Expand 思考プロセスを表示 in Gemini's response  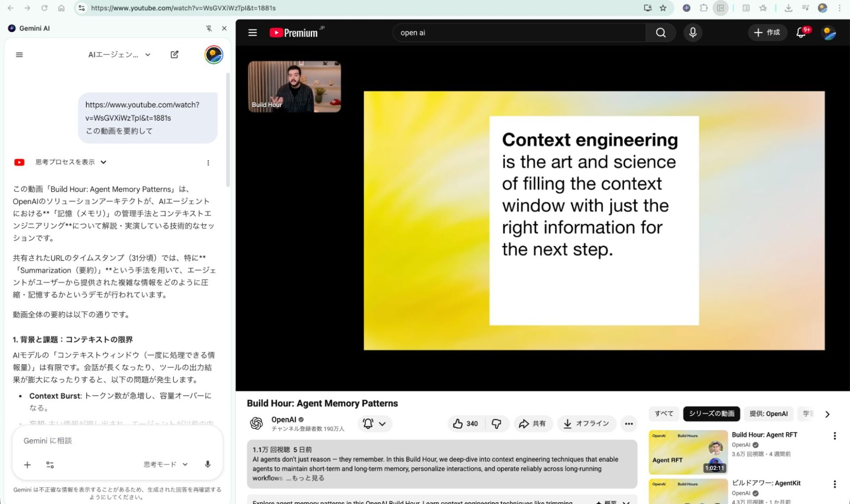coord(65,162)
